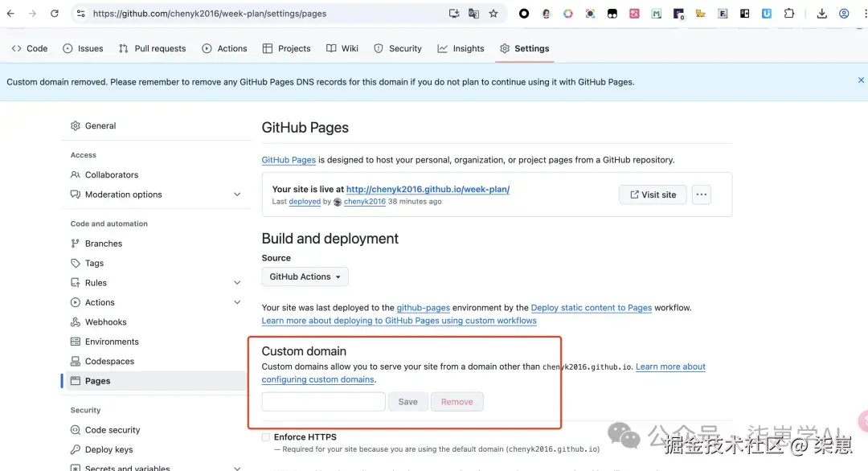Expand the Rules sidebar section
This screenshot has width=868, height=471.
[x=237, y=283]
